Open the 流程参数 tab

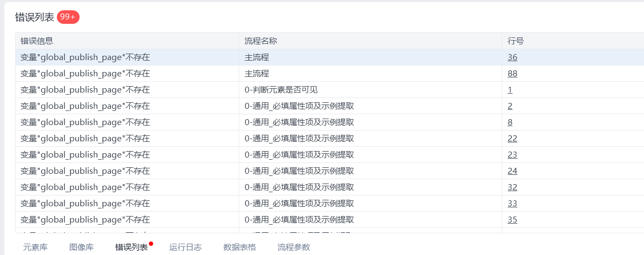pyautogui.click(x=294, y=247)
